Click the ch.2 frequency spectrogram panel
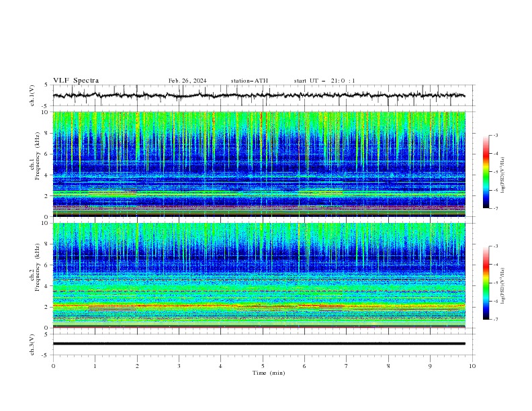The width and height of the screenshot is (532, 411). [259, 275]
